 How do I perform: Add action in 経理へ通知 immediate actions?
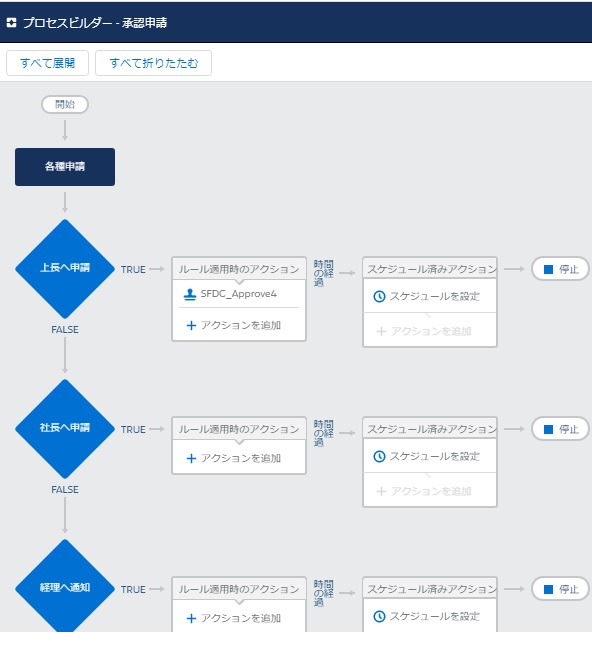tap(233, 618)
